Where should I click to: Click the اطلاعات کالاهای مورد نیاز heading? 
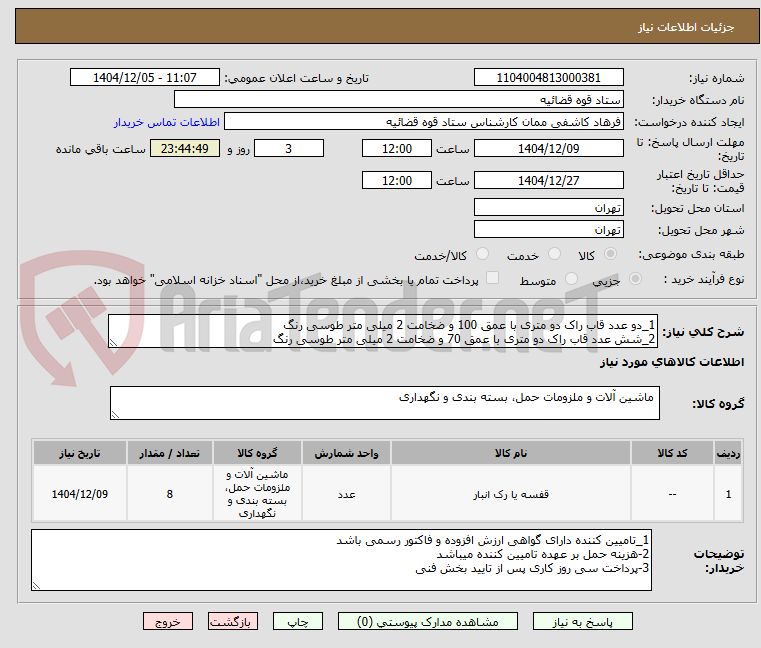tap(672, 362)
